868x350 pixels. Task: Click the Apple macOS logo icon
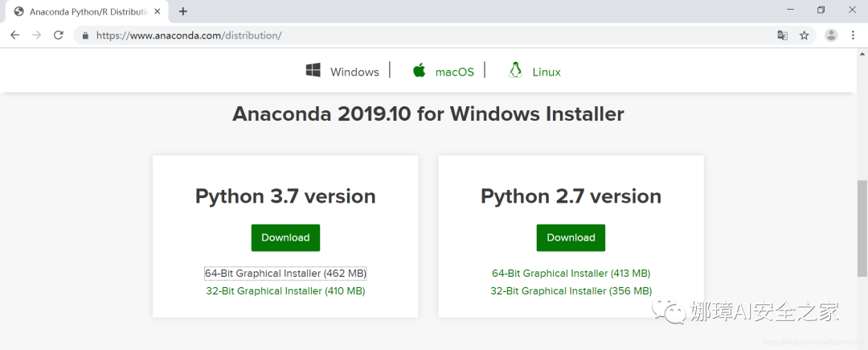tap(419, 70)
